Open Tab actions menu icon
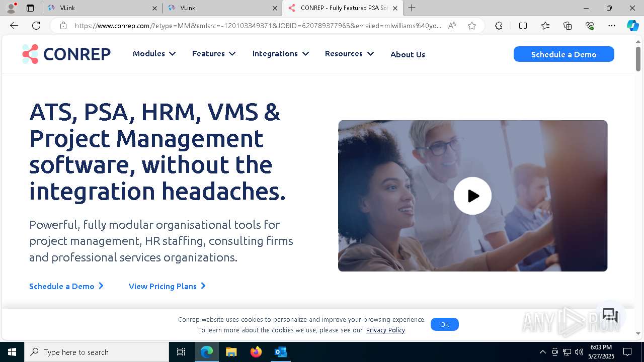 point(30,8)
